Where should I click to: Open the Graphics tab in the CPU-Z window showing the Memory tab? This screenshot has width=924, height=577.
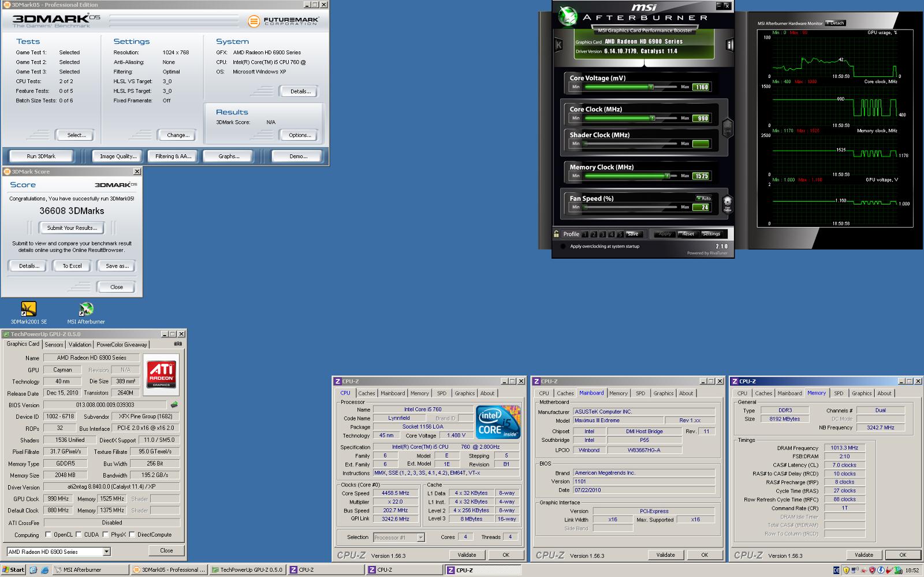pos(862,393)
